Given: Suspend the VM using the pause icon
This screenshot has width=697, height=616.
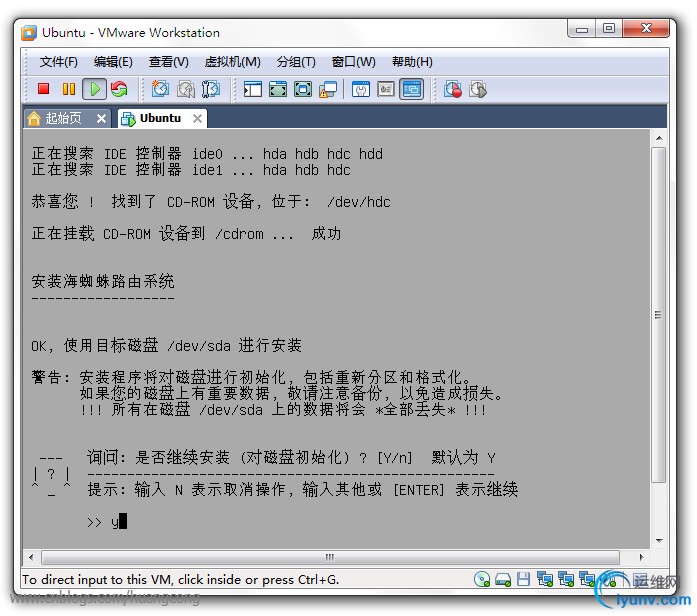Looking at the screenshot, I should point(68,89).
